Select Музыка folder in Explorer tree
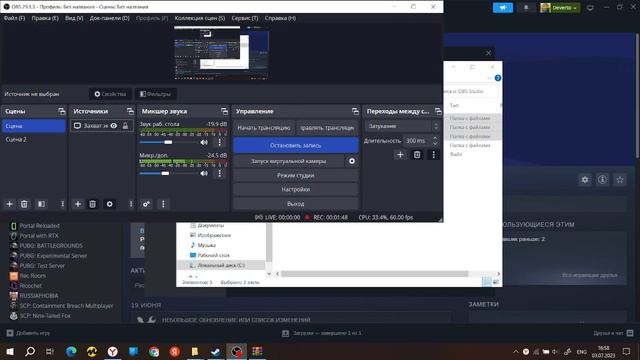The width and height of the screenshot is (640, 360). [207, 245]
